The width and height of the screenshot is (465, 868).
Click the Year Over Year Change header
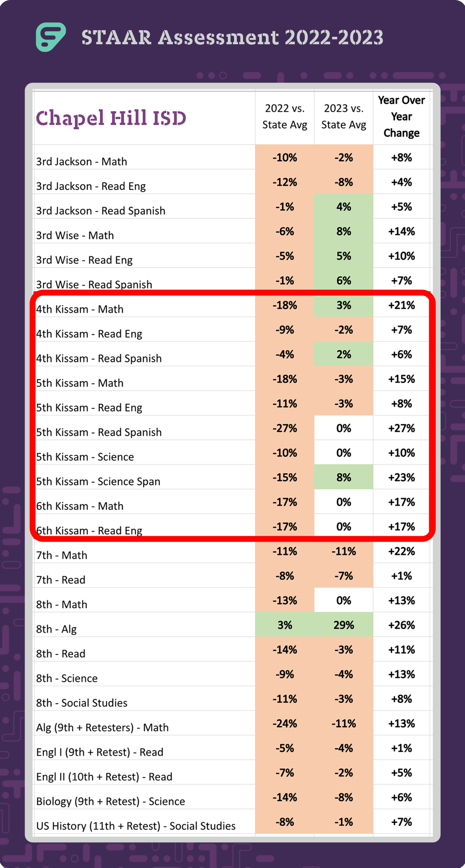401,117
